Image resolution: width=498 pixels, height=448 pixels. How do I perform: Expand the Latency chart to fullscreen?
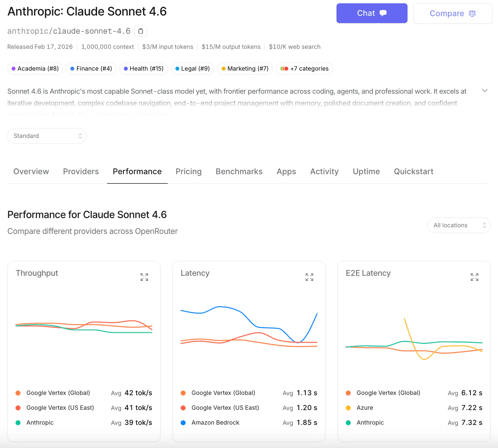(x=309, y=277)
